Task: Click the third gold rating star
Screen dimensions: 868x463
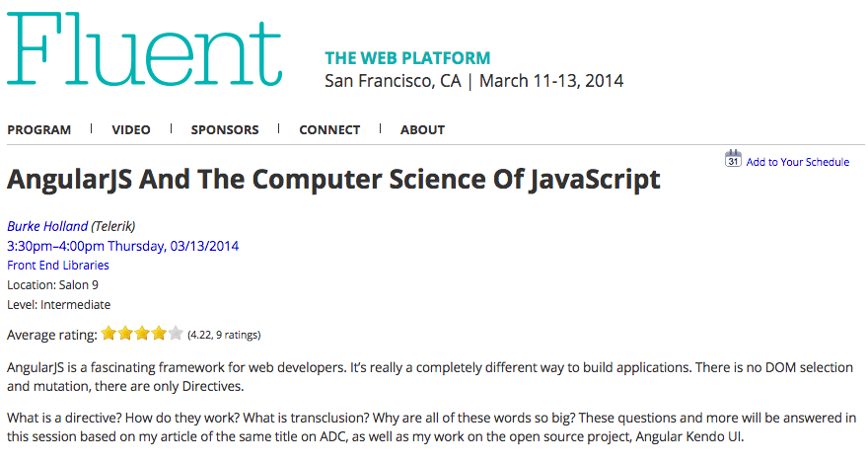Action: tap(142, 334)
